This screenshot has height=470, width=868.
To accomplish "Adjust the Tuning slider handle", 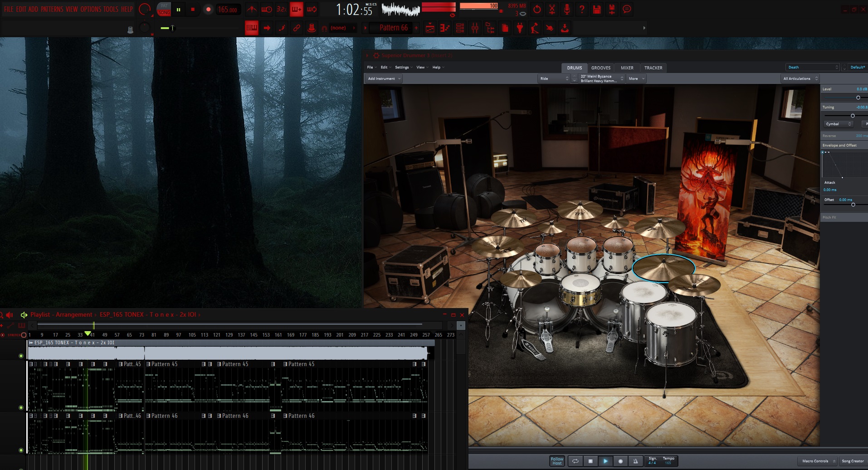I will pyautogui.click(x=853, y=116).
